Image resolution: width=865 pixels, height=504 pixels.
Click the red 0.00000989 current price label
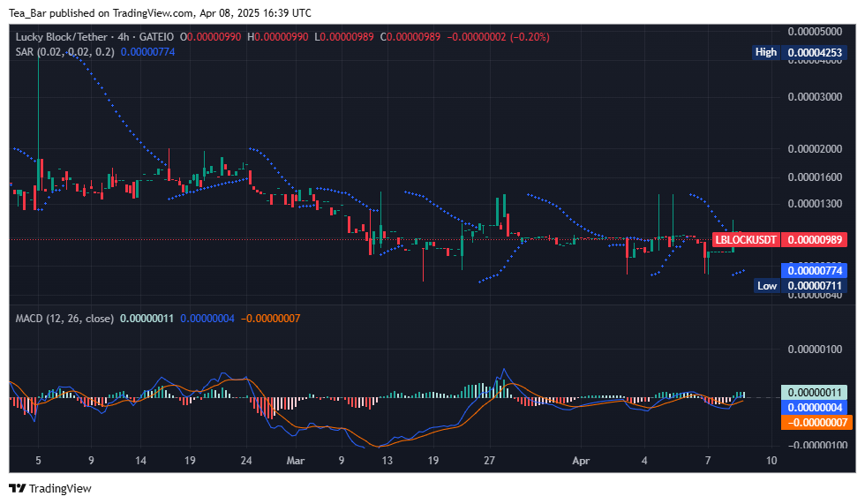point(814,240)
